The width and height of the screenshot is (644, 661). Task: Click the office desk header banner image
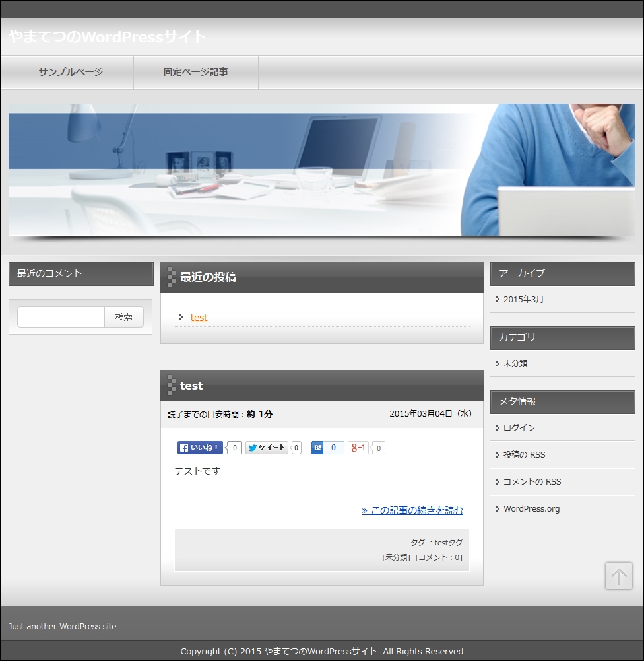(322, 170)
